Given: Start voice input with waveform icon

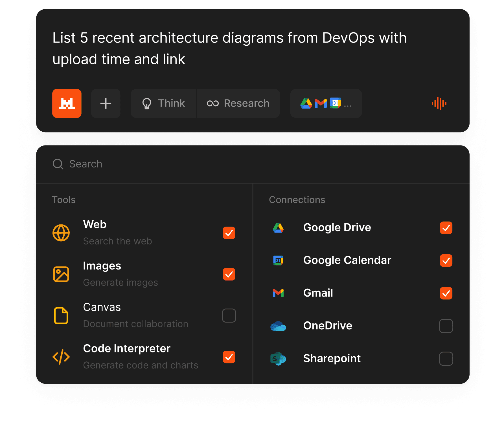Looking at the screenshot, I should tap(439, 103).
